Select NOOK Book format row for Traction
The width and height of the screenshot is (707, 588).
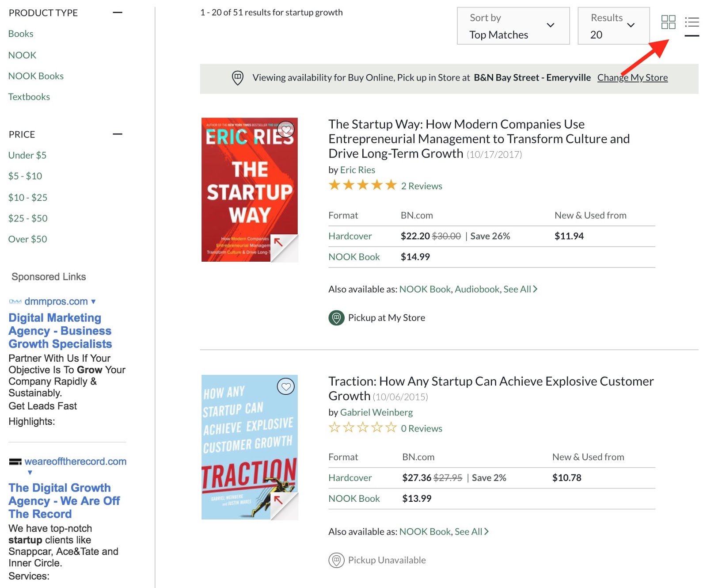pyautogui.click(x=354, y=499)
